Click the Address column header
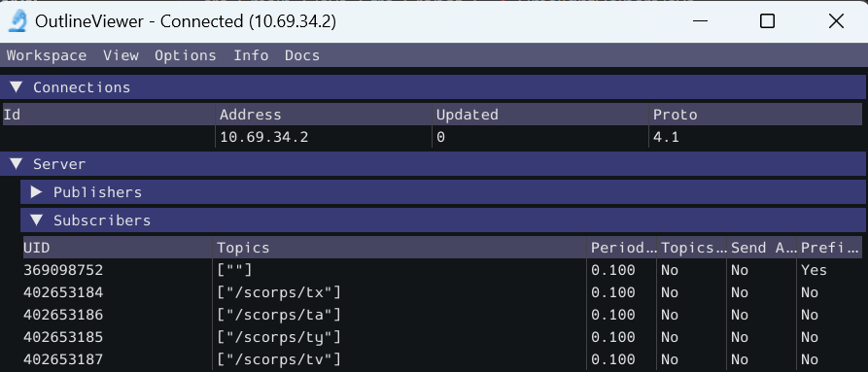Image resolution: width=868 pixels, height=372 pixels. click(x=324, y=115)
